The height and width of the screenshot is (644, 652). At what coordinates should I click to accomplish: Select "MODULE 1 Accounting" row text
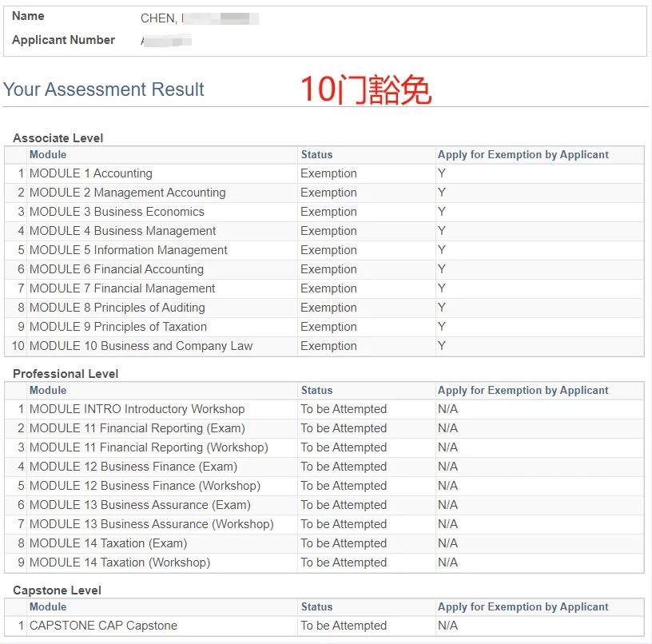coord(91,173)
